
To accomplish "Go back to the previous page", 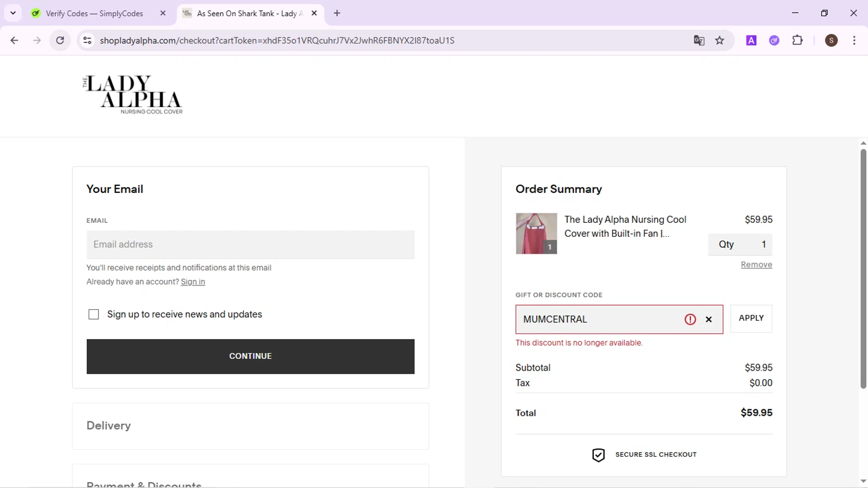I will coord(14,41).
